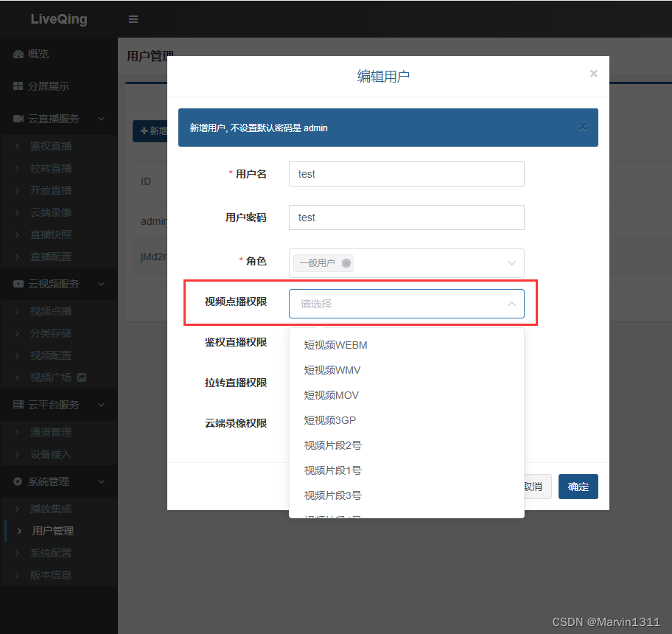Click the 确定 confirm button
Viewport: 672px width, 634px height.
[x=578, y=487]
